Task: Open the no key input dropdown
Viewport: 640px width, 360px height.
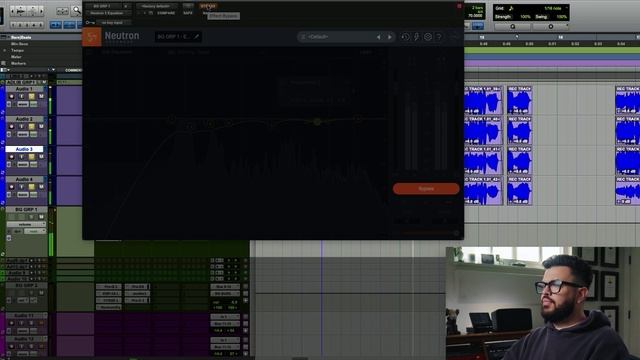Action: pyautogui.click(x=114, y=22)
